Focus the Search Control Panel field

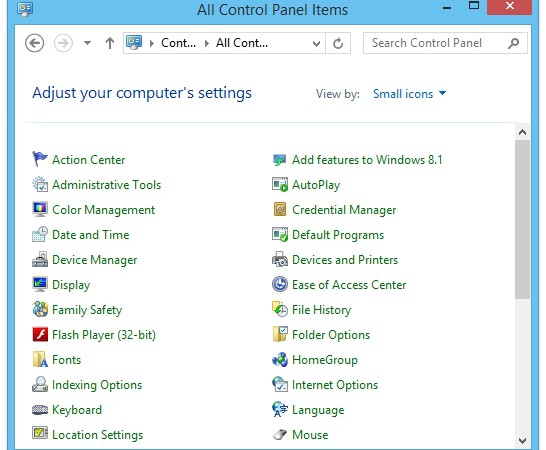coord(445,43)
